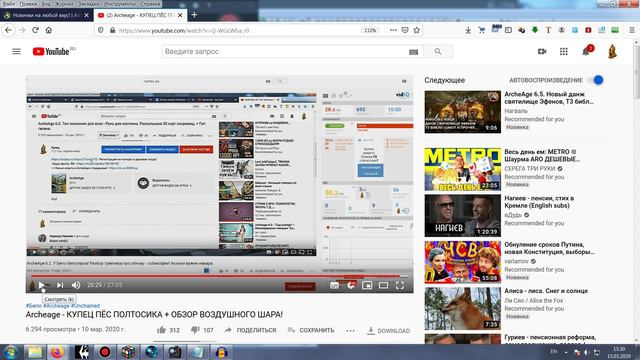Save the video via СОХРАНИТЬ
This screenshot has width=640, height=360.
[x=311, y=330]
